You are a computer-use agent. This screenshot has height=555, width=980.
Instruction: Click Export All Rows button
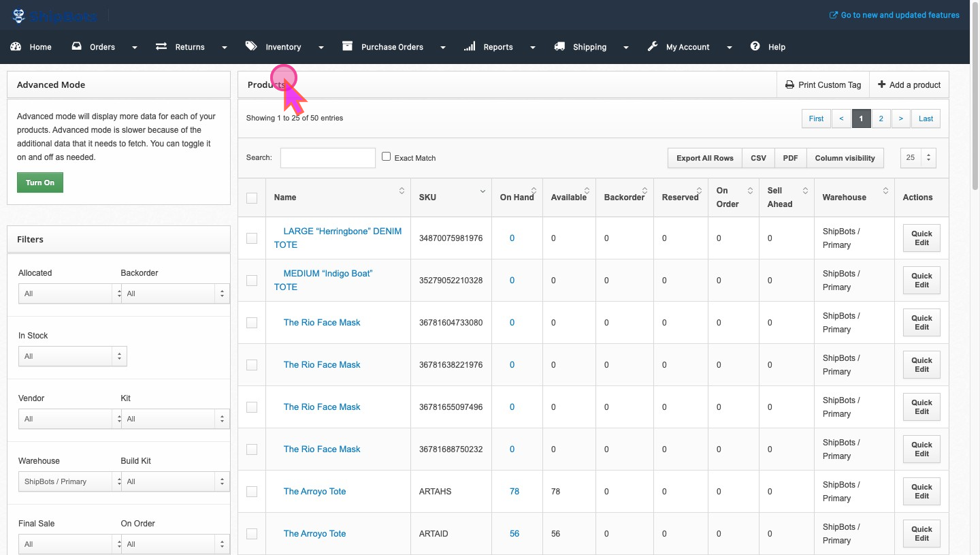point(705,158)
